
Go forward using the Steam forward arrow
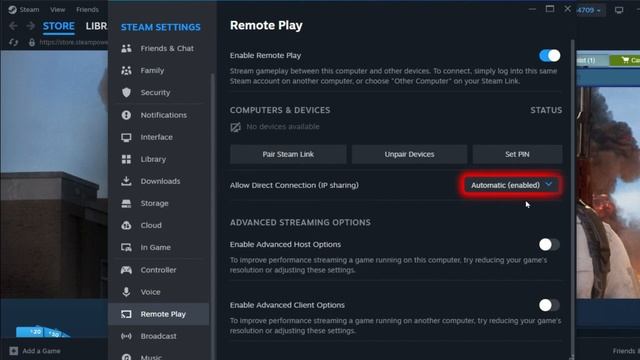pos(31,26)
